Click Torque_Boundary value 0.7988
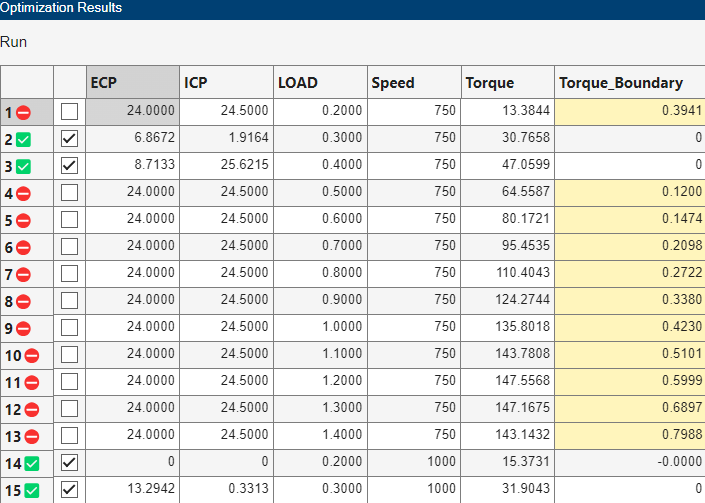 (x=682, y=434)
